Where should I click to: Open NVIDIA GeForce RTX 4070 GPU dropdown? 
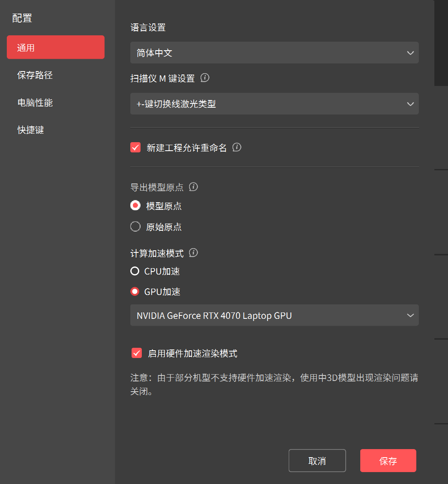tap(274, 315)
